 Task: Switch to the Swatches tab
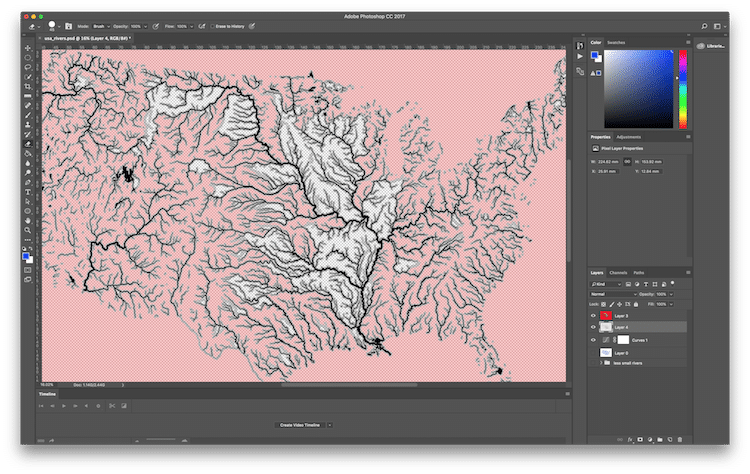click(x=616, y=43)
